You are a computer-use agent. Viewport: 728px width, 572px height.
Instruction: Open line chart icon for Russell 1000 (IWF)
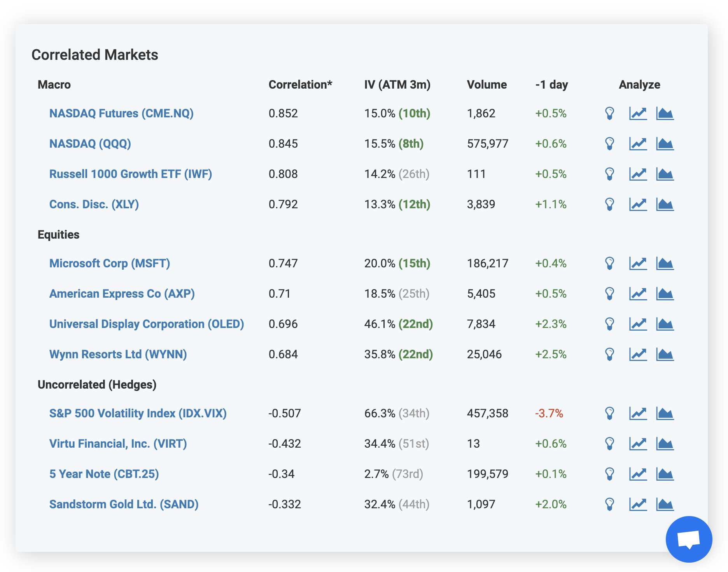[x=638, y=174]
